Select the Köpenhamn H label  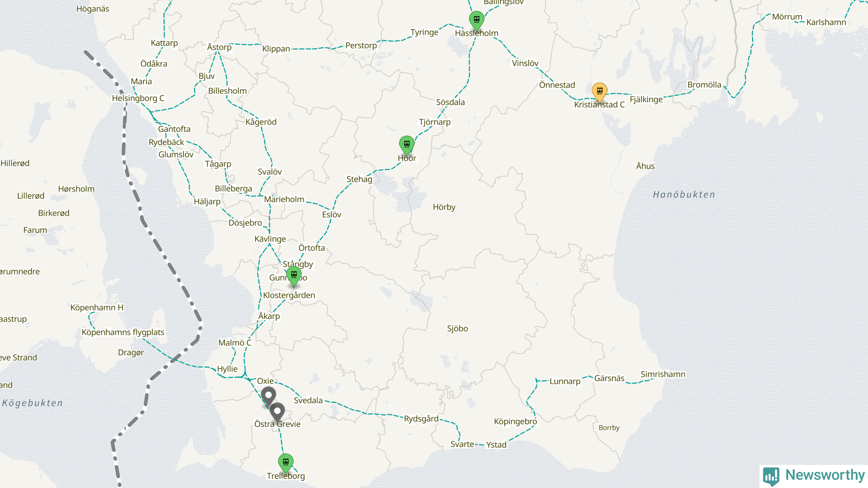point(97,307)
